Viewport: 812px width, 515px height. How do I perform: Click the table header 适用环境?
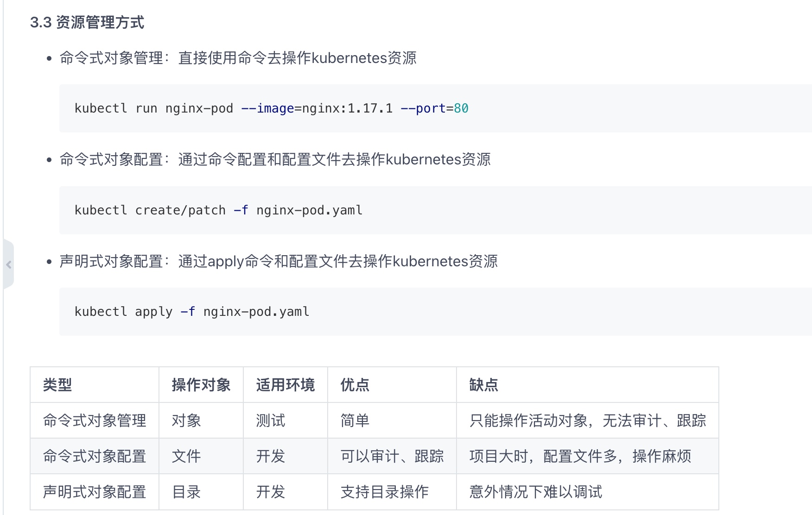coord(285,385)
